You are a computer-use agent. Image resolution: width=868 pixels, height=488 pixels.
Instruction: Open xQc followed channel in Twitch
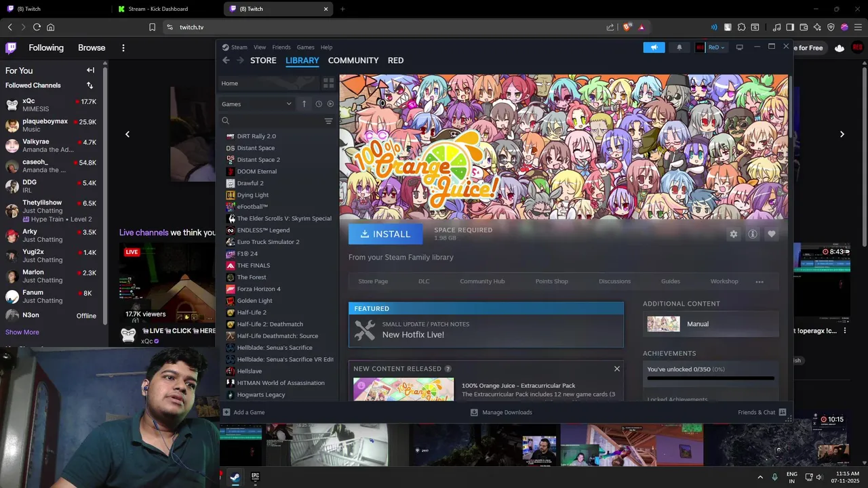tap(51, 105)
